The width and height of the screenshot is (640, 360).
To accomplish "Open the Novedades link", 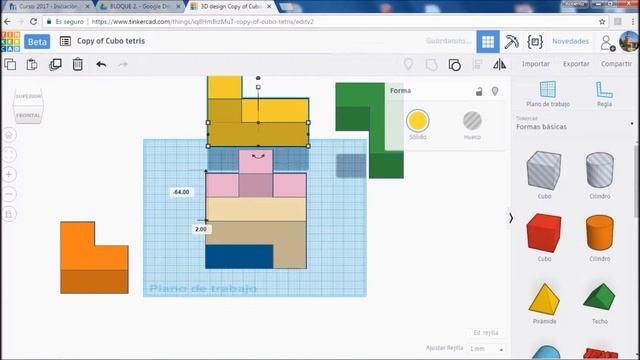I will 570,41.
